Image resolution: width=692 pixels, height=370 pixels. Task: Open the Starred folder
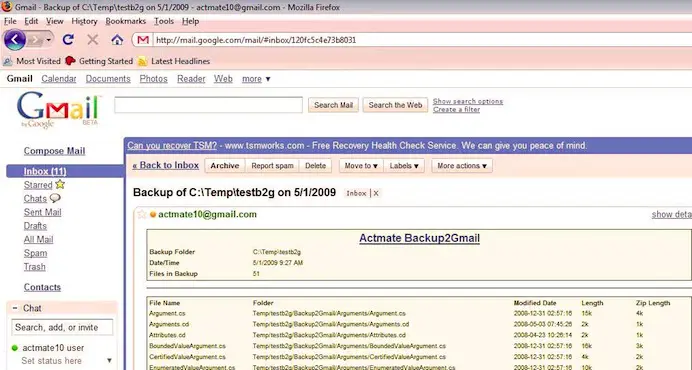38,185
